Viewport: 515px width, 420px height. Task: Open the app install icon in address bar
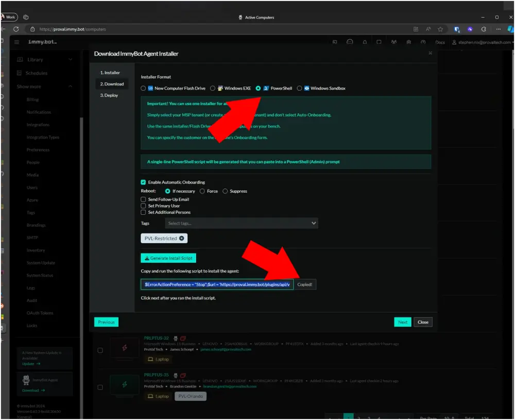pos(416,29)
